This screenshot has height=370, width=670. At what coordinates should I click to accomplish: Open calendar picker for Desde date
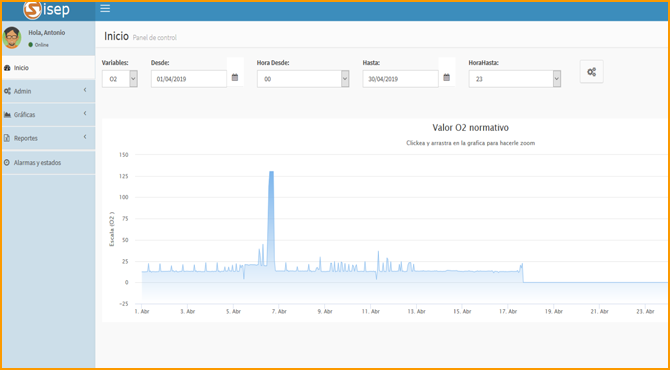(x=235, y=77)
